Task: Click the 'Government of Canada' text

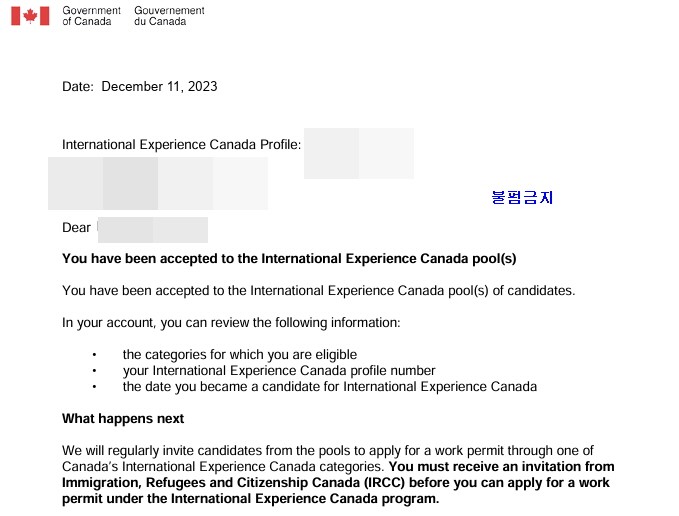Action: (91, 16)
